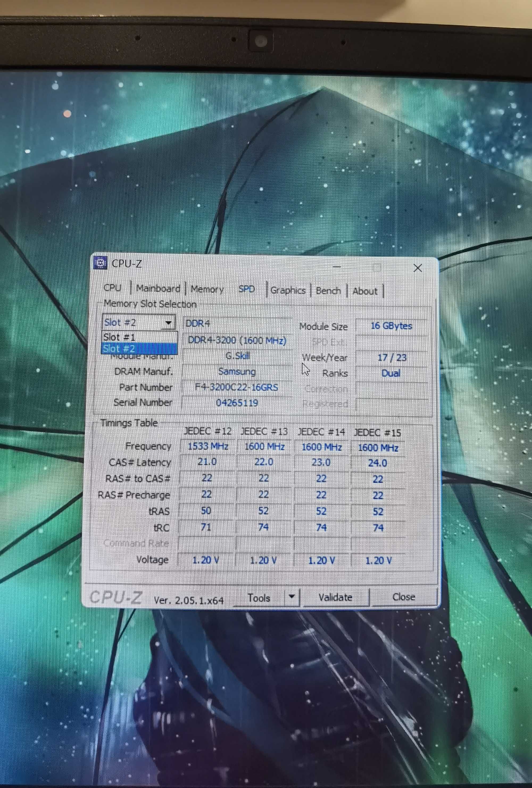Click the JEDEC #13 CAS latency 22.0
This screenshot has height=788, width=532.
click(x=263, y=462)
